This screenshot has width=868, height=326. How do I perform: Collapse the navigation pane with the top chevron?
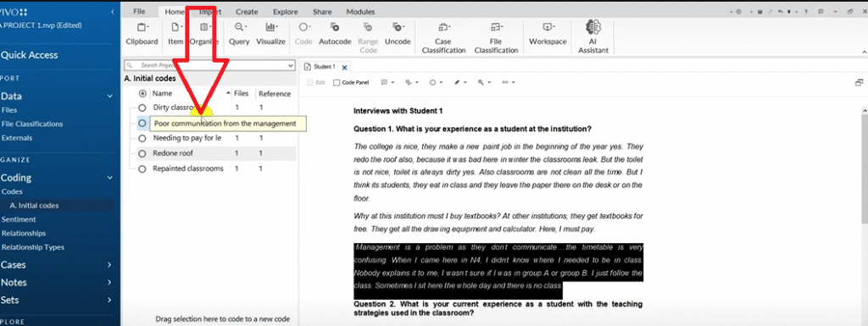click(113, 12)
